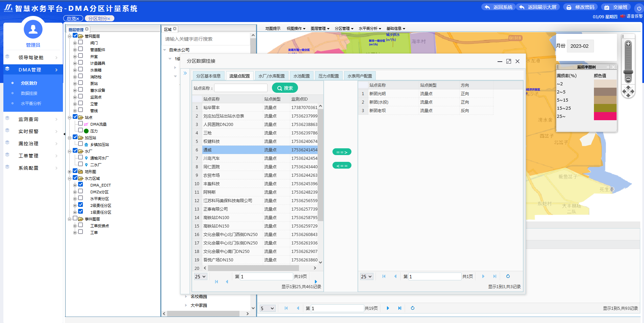Click the power logout icon

(x=639, y=8)
